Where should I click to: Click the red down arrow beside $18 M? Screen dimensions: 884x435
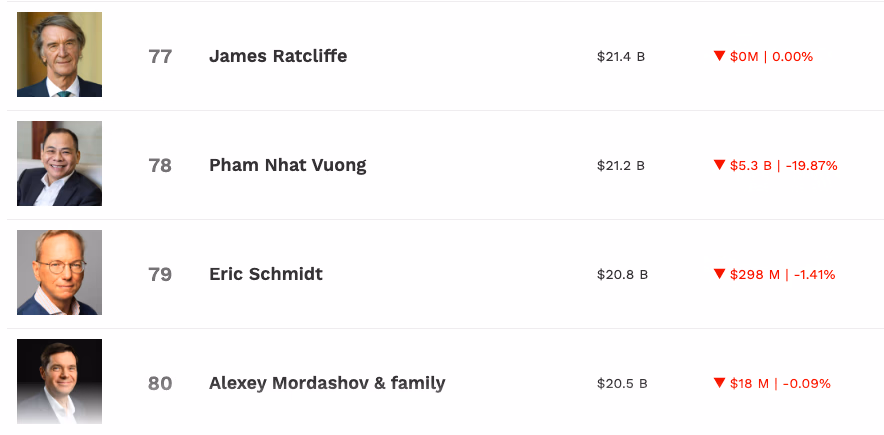719,383
